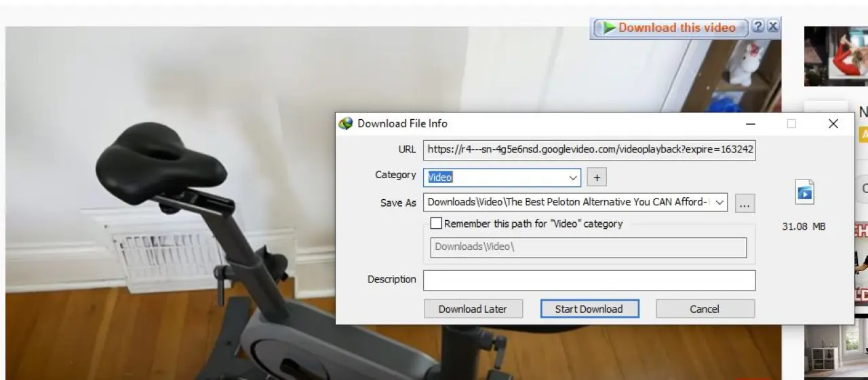Viewport: 868px width, 380px height.
Task: Click the Video category combo box text
Action: click(x=495, y=177)
